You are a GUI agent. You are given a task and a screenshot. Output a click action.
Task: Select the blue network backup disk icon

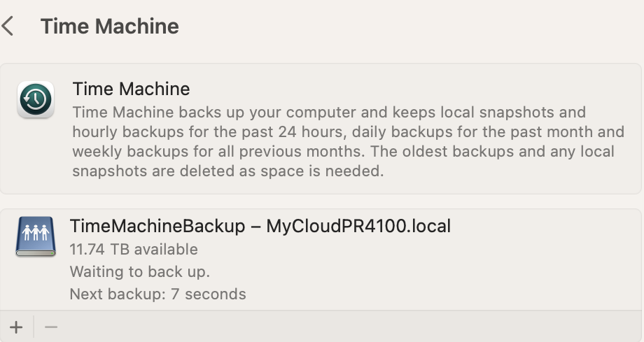[x=35, y=238]
